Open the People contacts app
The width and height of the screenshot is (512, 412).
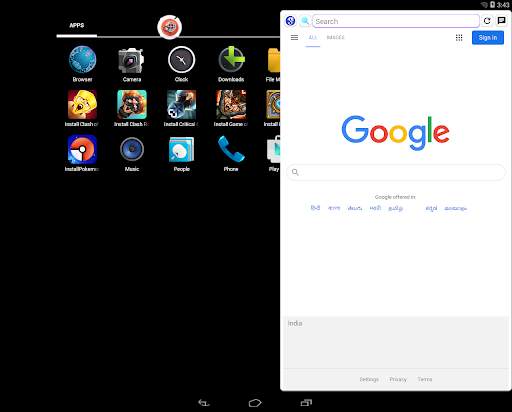(181, 149)
